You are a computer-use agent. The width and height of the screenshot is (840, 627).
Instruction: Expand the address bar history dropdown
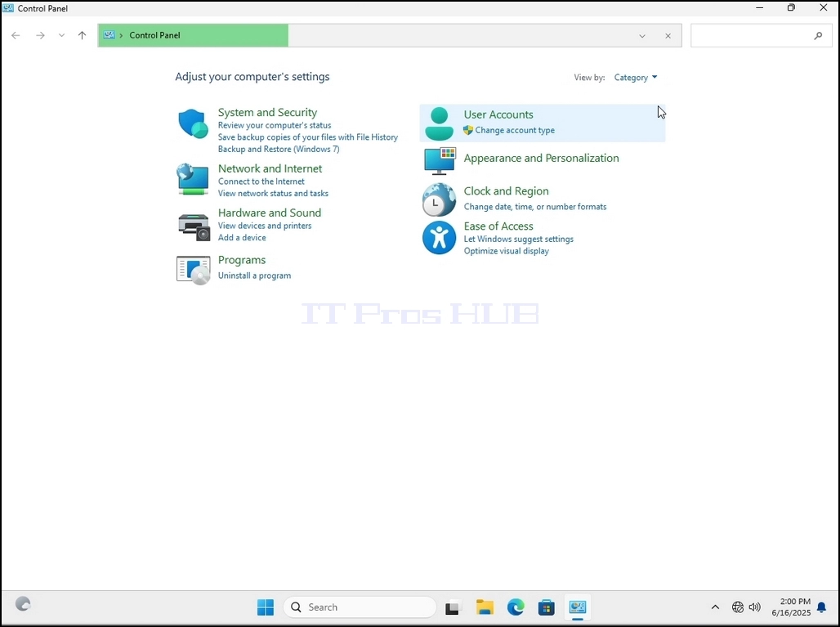[x=642, y=36]
